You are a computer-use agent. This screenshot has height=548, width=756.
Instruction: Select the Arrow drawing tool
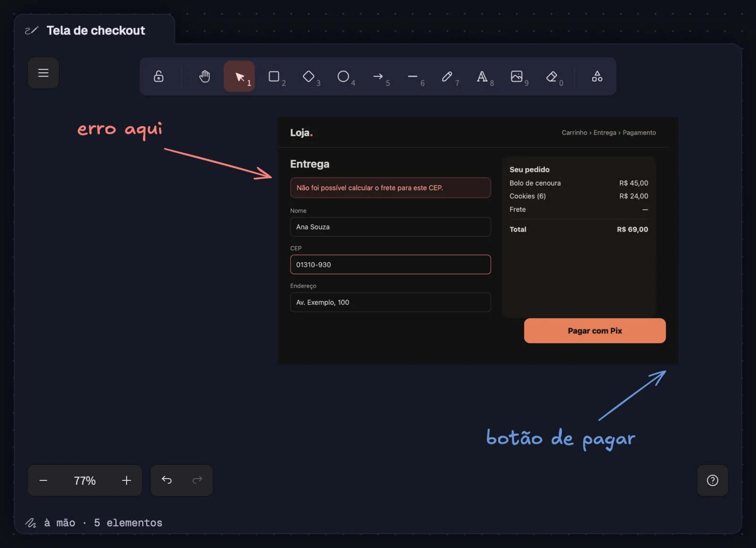coord(378,77)
